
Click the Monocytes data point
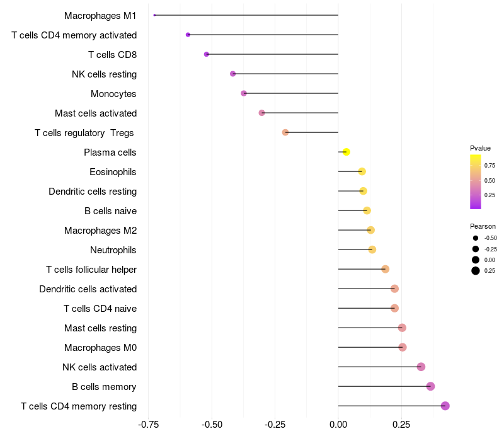point(244,93)
